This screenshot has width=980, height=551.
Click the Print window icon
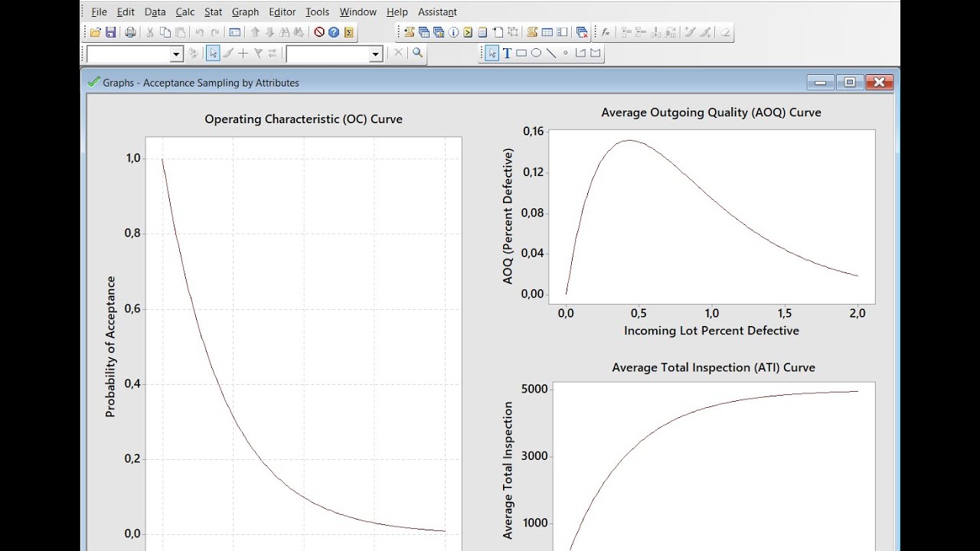(x=130, y=32)
